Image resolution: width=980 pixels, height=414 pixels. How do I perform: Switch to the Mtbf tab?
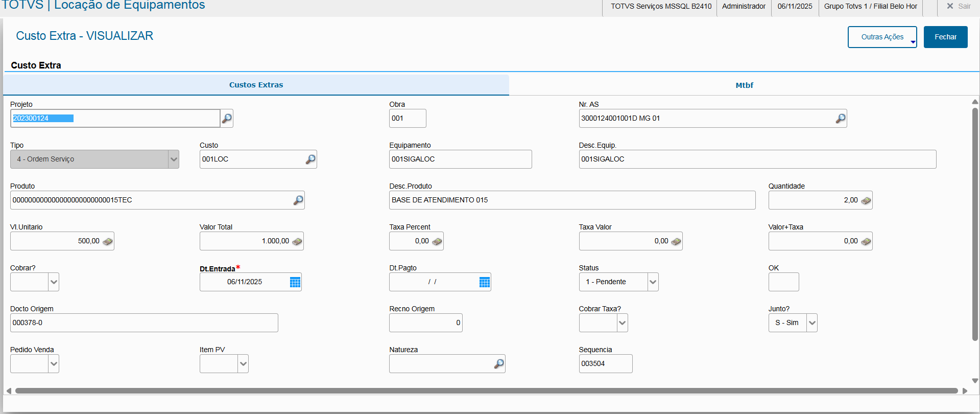pos(744,85)
